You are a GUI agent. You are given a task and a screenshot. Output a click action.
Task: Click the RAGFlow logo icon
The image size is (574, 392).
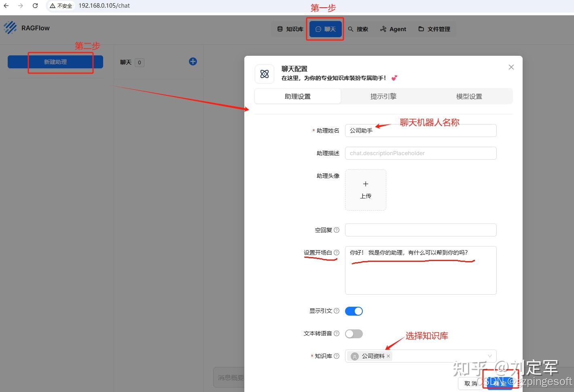click(10, 28)
